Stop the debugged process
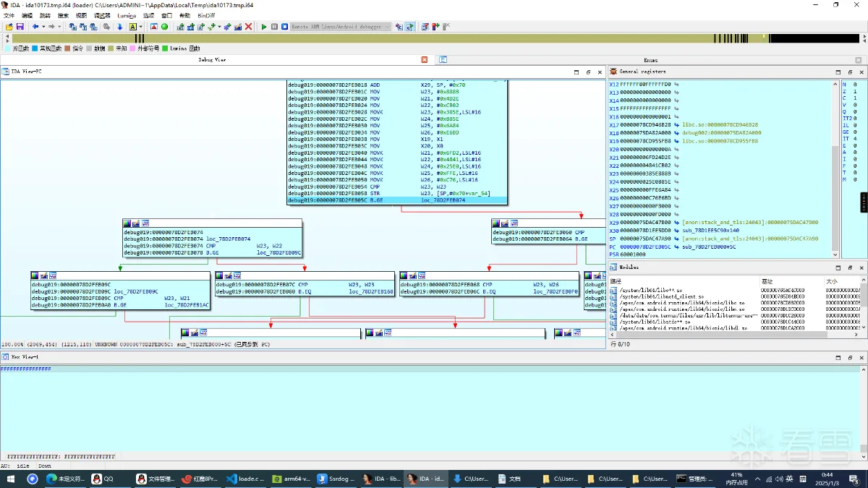Screen dimensions: 868x488 [284, 26]
